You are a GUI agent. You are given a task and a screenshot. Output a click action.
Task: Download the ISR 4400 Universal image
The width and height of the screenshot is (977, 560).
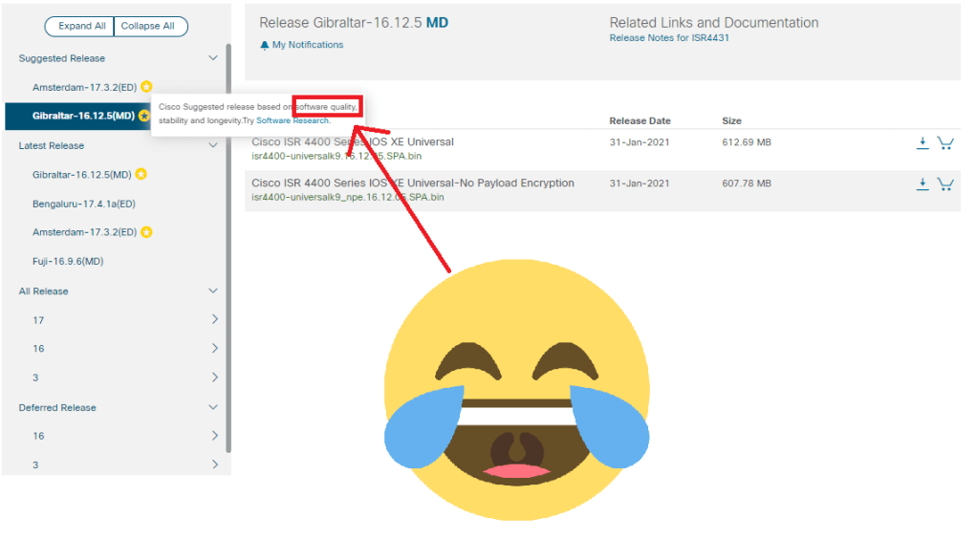(x=923, y=143)
